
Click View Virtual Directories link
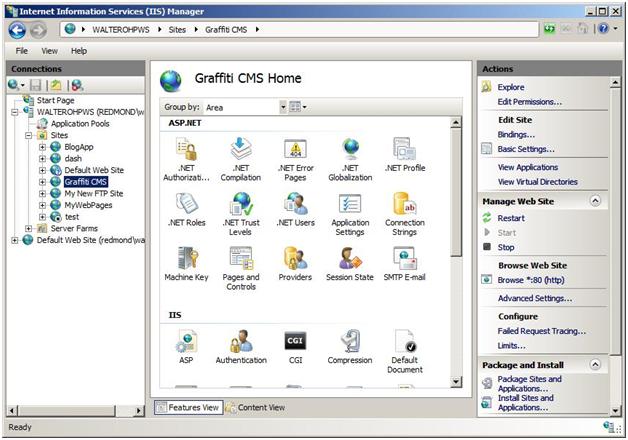(x=537, y=182)
